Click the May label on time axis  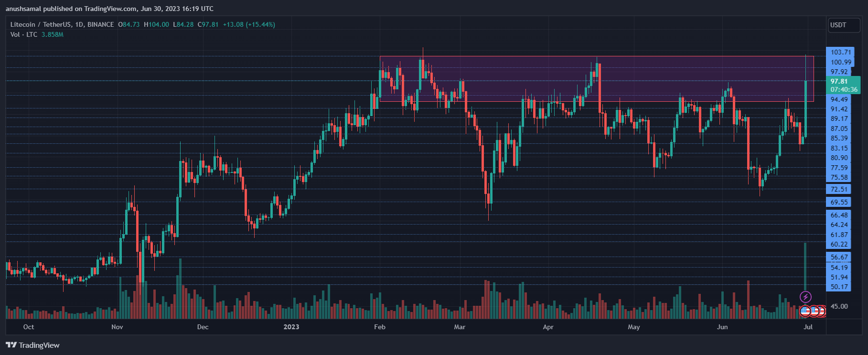coord(634,327)
